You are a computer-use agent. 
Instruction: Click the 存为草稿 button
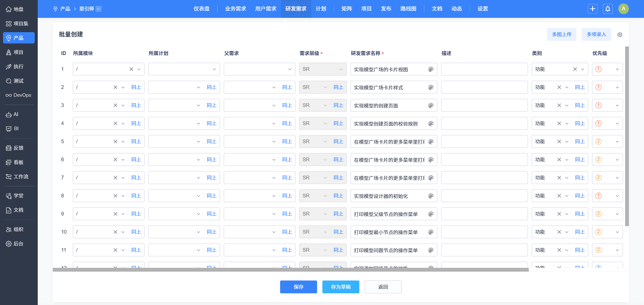(x=341, y=287)
